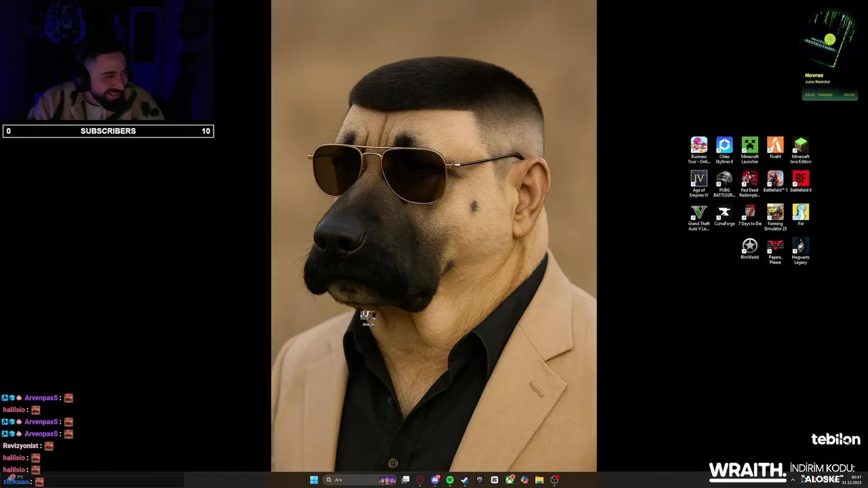Open the Opera browser from taskbar
868x488 pixels.
(420, 480)
